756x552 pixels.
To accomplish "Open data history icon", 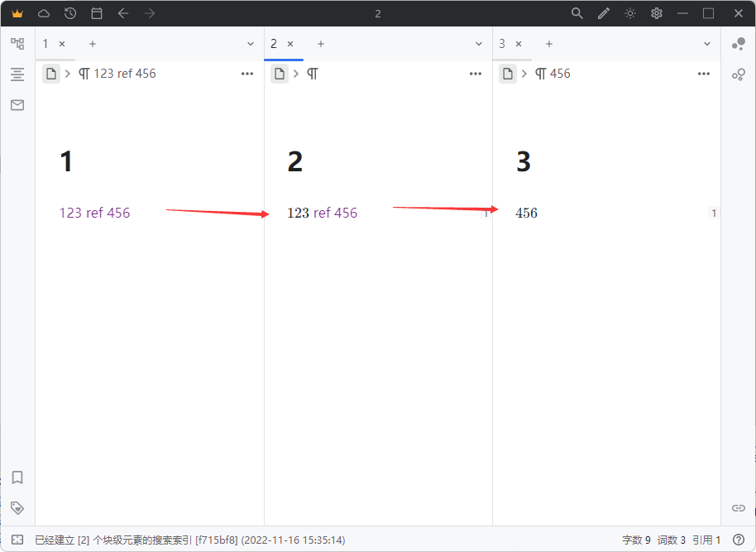I will (x=70, y=13).
